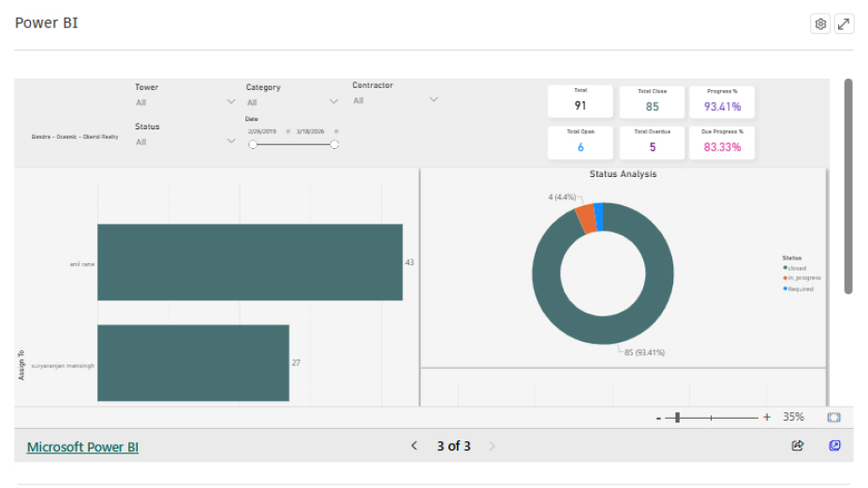Image resolution: width=868 pixels, height=488 pixels.
Task: Click the date range end handle
Action: (x=334, y=144)
